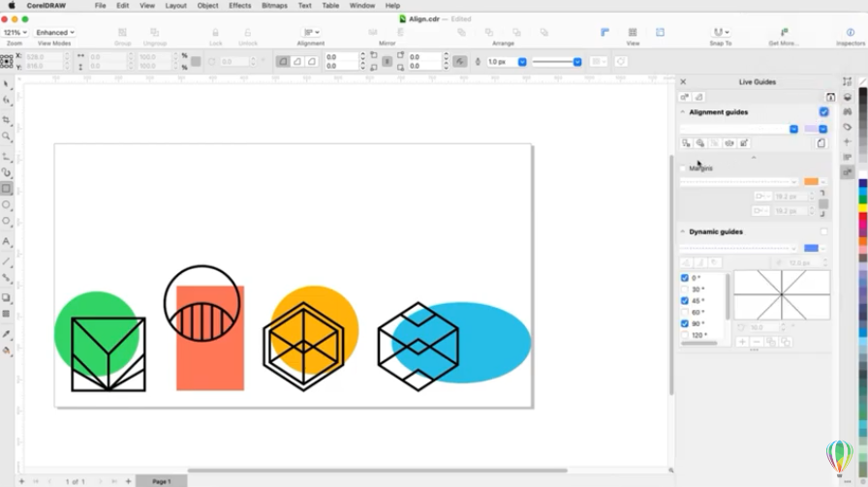Click the Lock object icon
868x487 pixels.
point(215,33)
